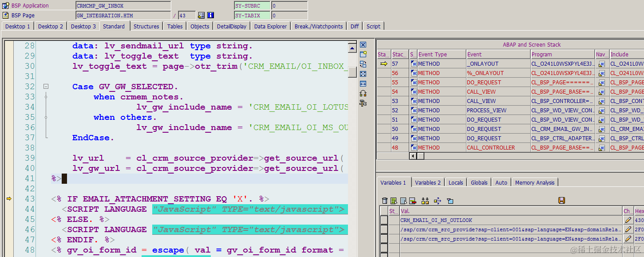Click the Val. column header

click(511, 211)
